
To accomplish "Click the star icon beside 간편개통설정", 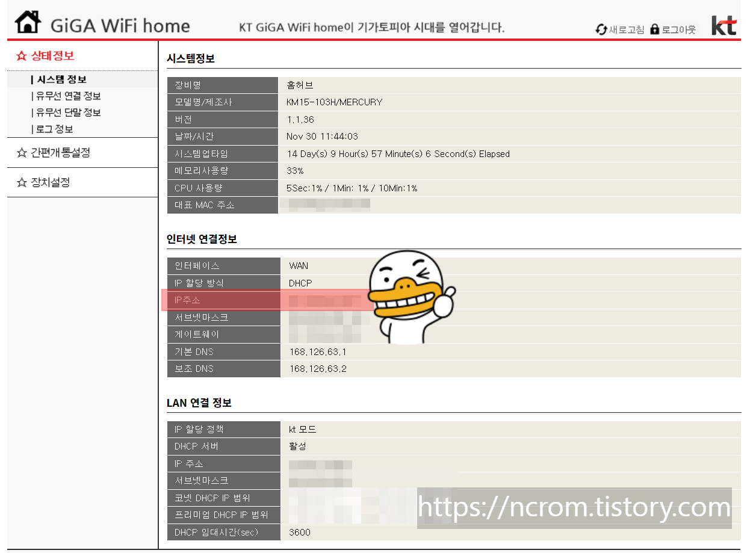I will coord(22,153).
